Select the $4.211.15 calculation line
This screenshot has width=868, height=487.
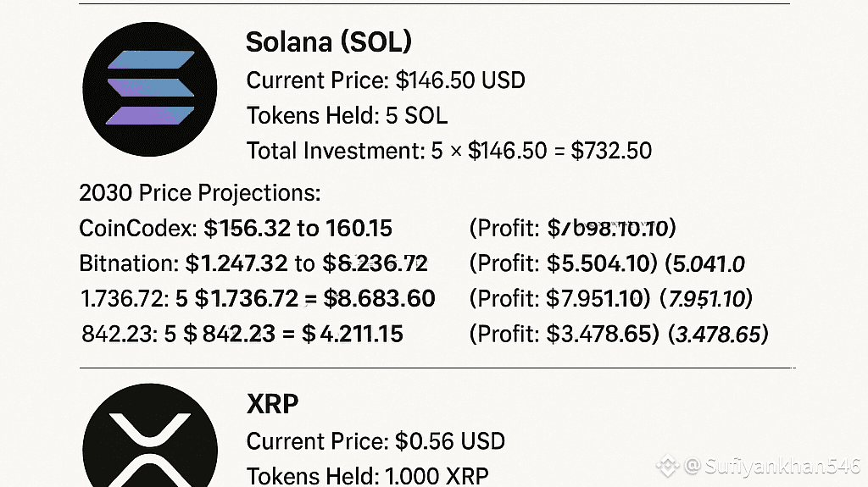(x=242, y=334)
